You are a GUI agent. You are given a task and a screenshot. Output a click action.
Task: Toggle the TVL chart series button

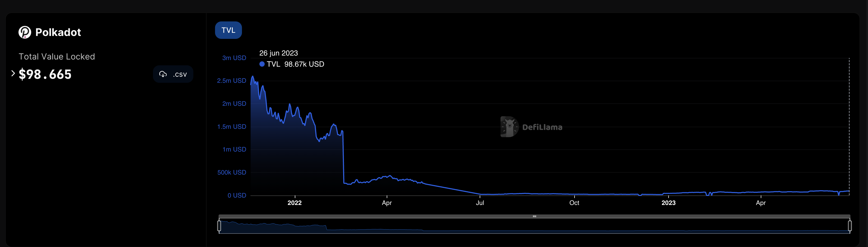228,30
